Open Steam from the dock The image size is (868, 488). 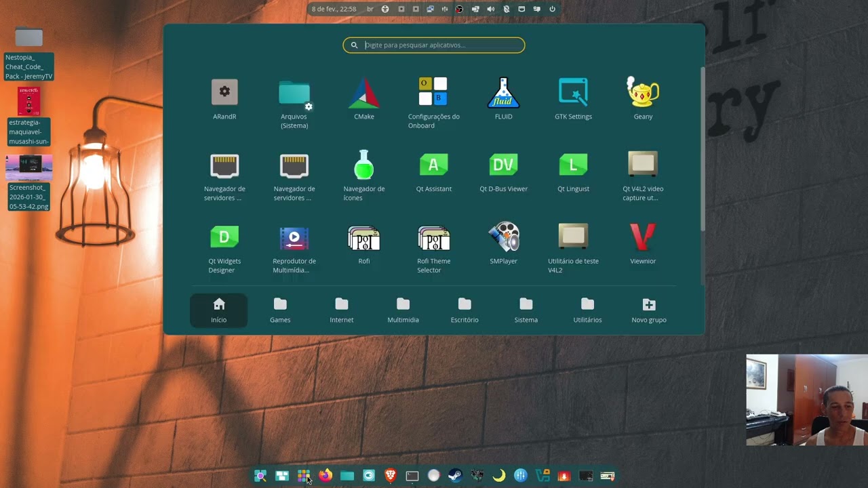(456, 476)
